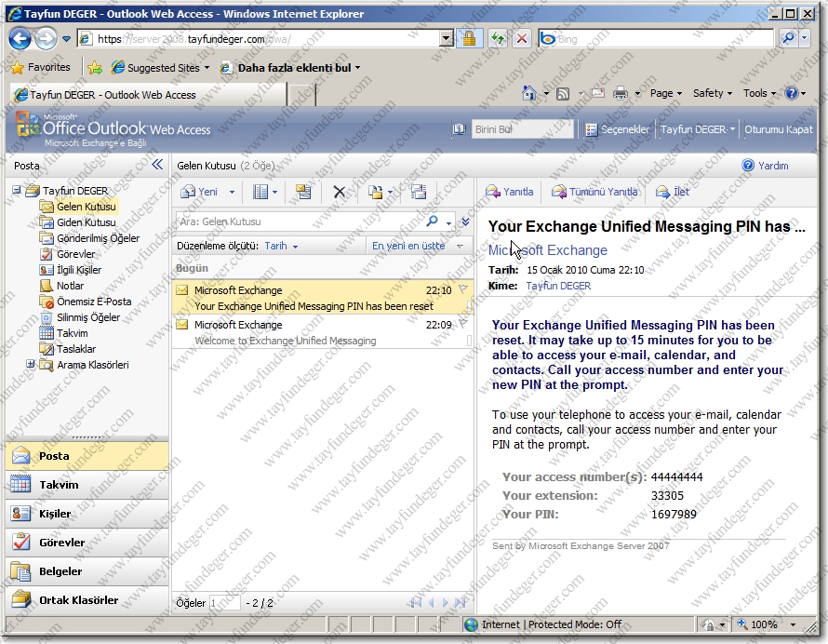Click the mailbox search magnifier icon
The image size is (828, 644).
tap(432, 221)
